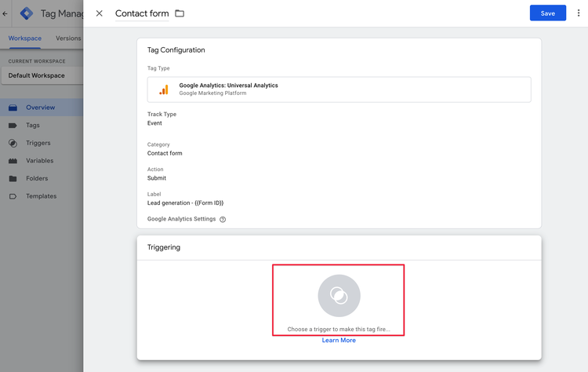
Task: Open the Learn More link
Action: tap(339, 340)
